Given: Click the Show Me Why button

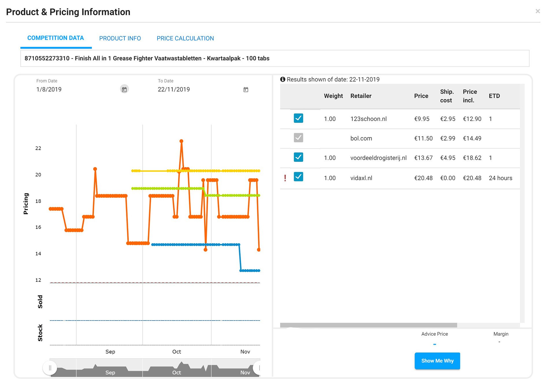Looking at the screenshot, I should coord(437,361).
